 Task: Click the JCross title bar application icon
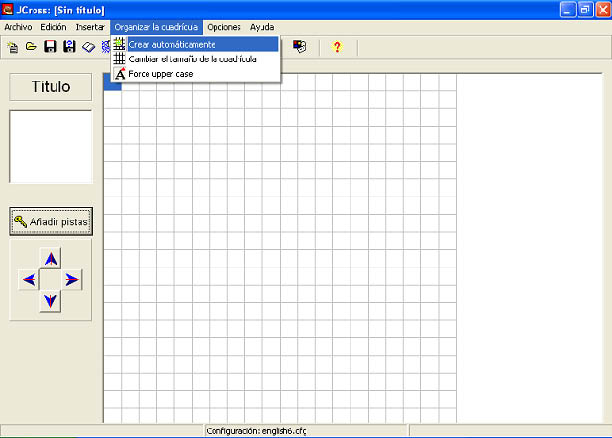point(8,9)
